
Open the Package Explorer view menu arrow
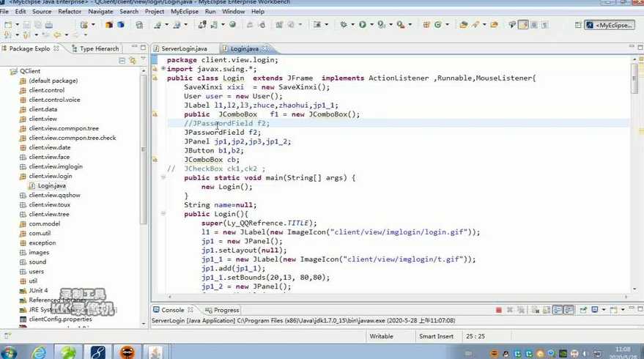(143, 60)
